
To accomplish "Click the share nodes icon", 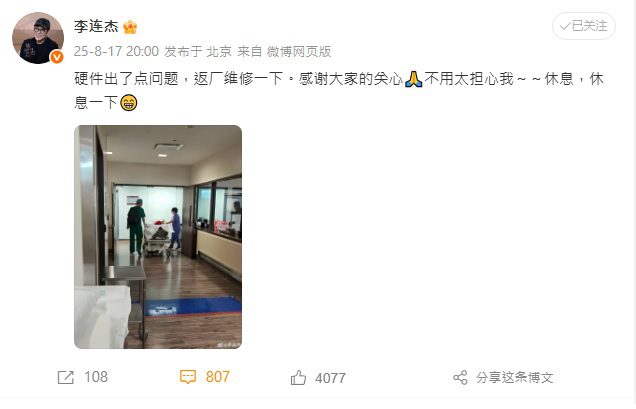I will pyautogui.click(x=460, y=377).
